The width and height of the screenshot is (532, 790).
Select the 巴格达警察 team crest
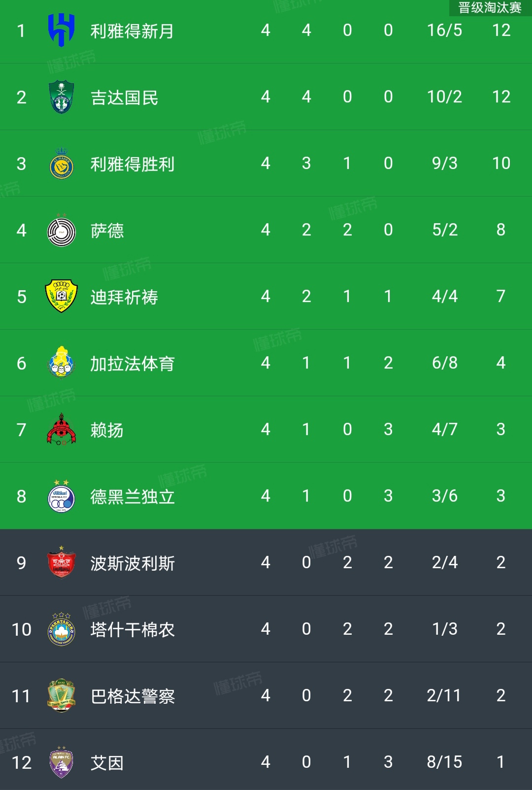[x=62, y=696]
